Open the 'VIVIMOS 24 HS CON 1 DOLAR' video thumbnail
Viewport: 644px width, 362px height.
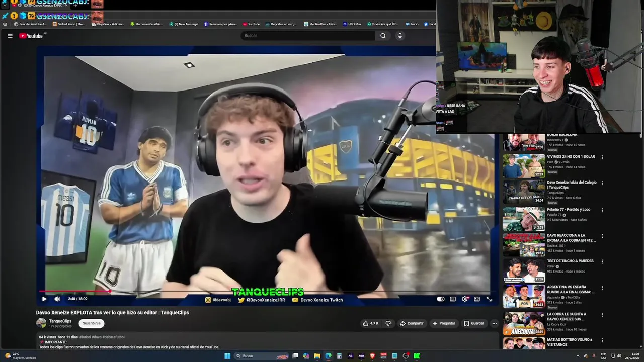point(524,165)
